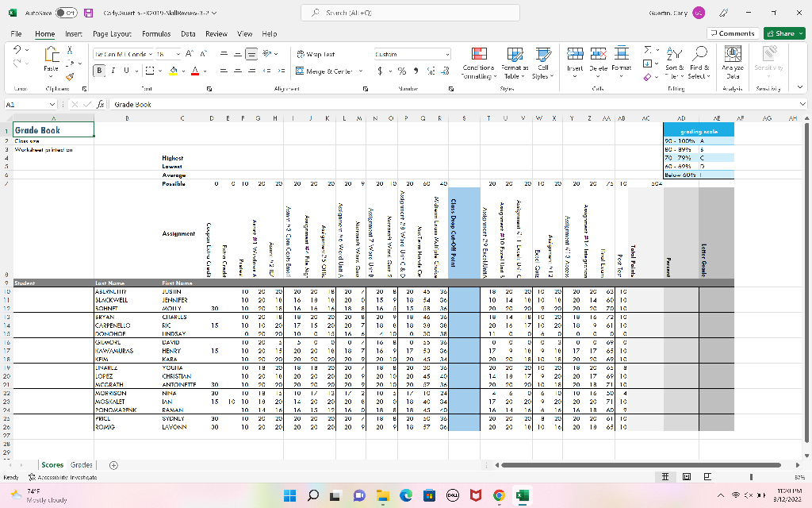This screenshot has height=508, width=812.
Task: Open Find & Select tool
Action: [x=699, y=54]
